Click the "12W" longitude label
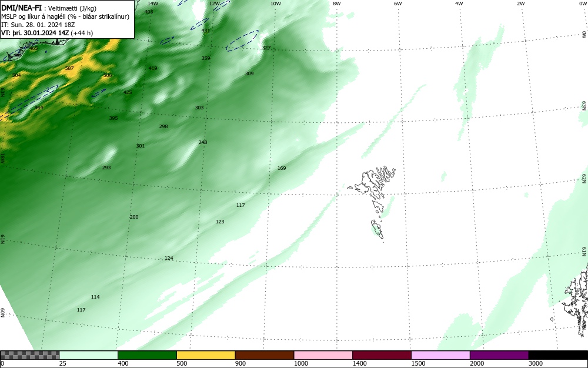588x368 pixels. [214, 4]
